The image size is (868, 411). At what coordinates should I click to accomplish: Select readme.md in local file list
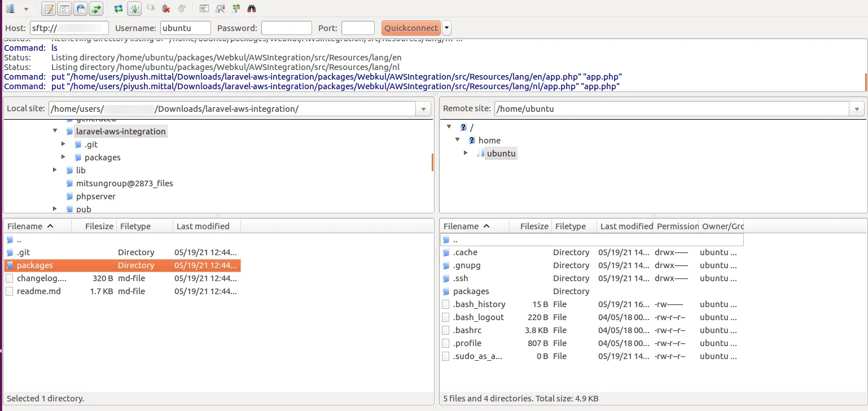122,291
